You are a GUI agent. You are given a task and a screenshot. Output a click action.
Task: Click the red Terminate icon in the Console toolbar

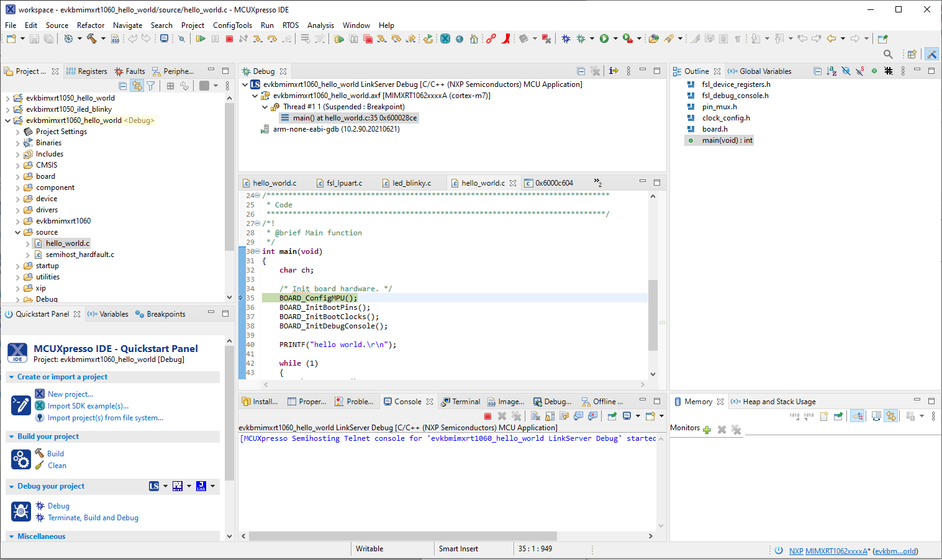[487, 416]
